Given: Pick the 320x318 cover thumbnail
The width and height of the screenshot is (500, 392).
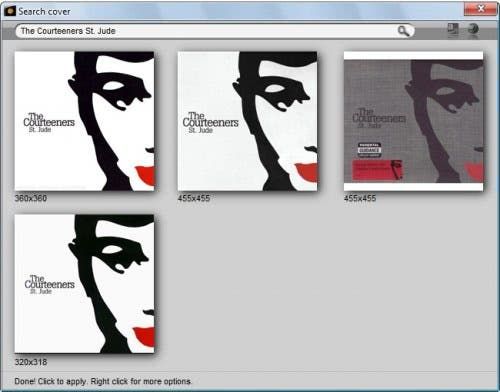Looking at the screenshot, I should [84, 284].
